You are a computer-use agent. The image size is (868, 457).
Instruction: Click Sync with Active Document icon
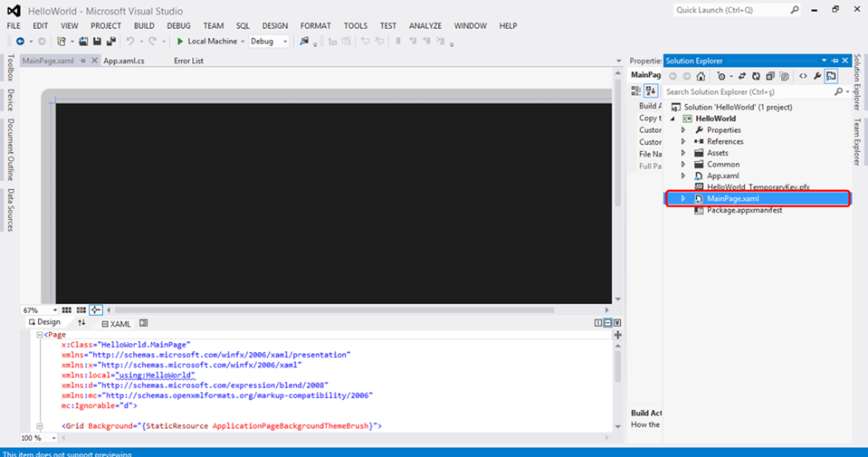point(742,76)
